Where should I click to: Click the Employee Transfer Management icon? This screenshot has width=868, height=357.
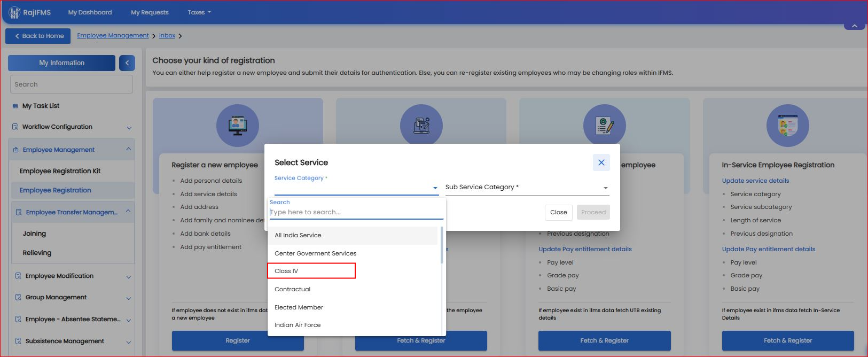(x=19, y=212)
